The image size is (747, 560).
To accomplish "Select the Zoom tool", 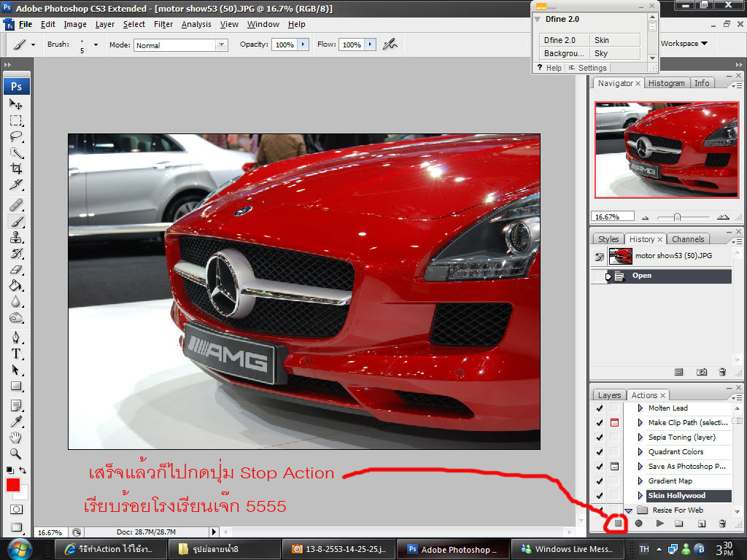I will (16, 454).
